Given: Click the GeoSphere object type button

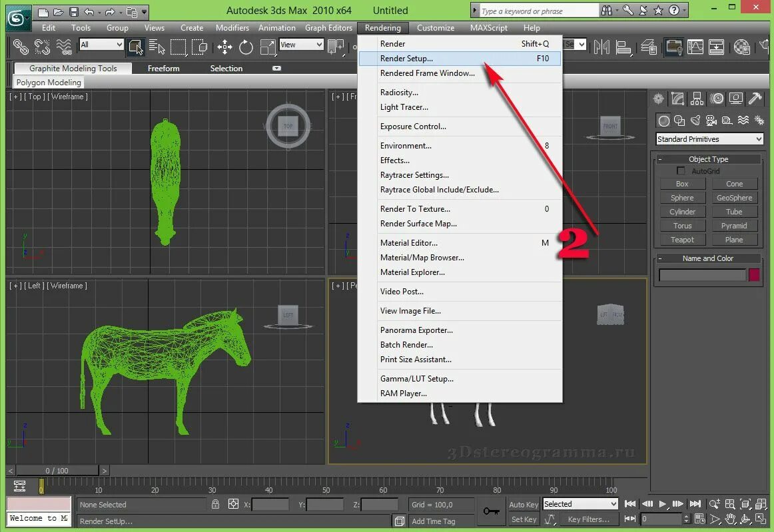Looking at the screenshot, I should 735,197.
